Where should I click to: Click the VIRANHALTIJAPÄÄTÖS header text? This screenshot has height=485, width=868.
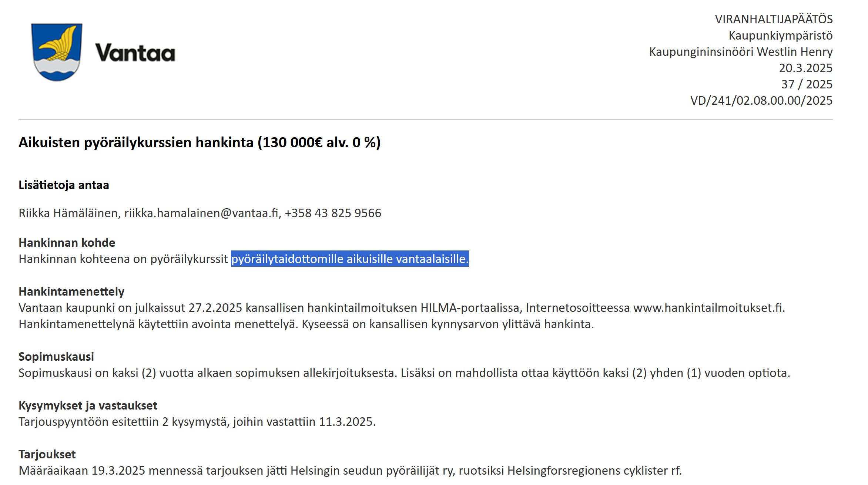point(773,19)
